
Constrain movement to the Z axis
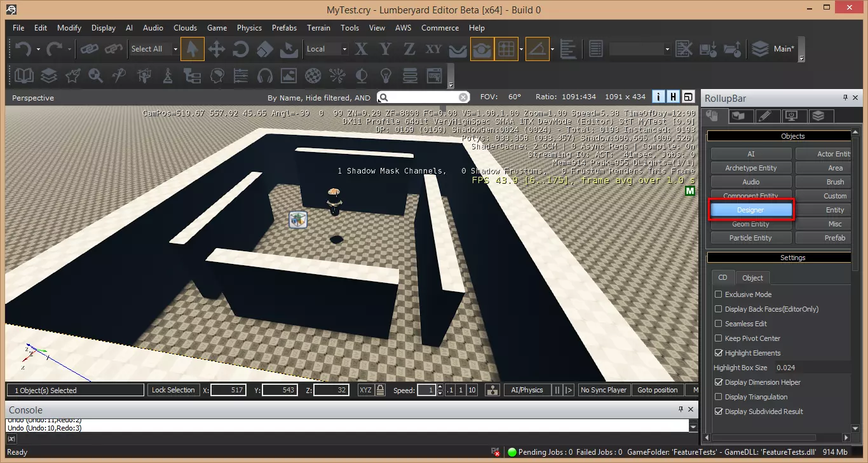409,49
